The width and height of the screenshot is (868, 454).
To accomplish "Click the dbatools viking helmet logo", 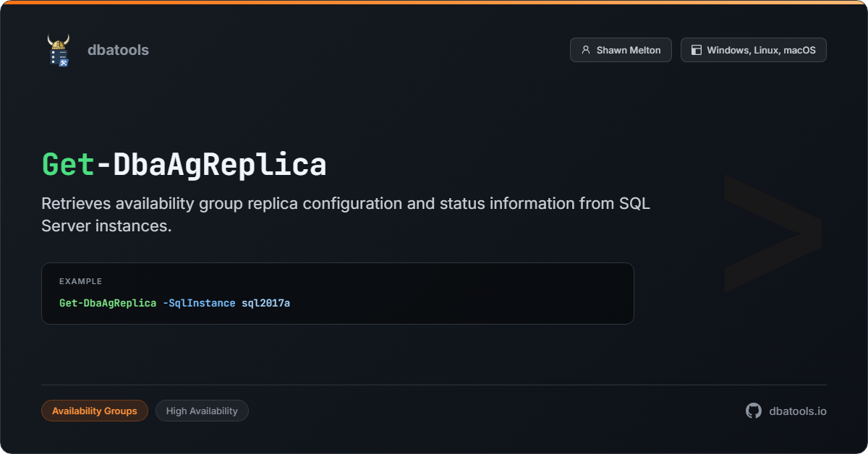I will click(58, 50).
